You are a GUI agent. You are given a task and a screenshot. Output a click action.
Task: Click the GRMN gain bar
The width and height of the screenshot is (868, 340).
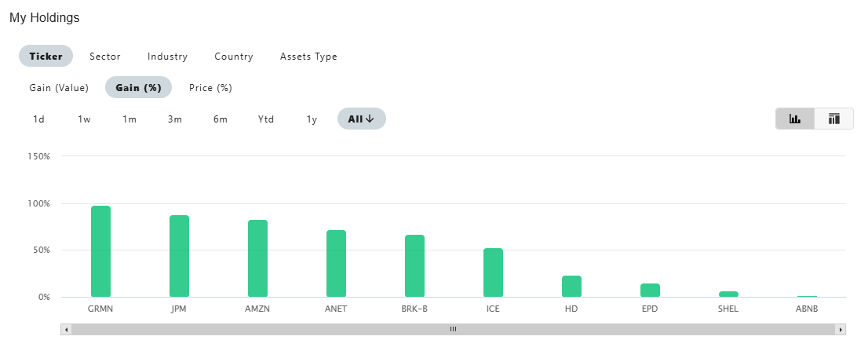[100, 251]
